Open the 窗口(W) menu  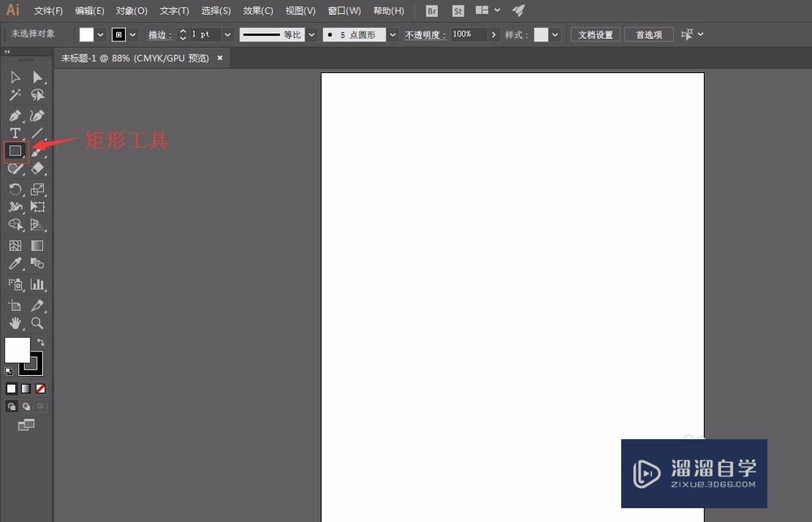tap(344, 11)
